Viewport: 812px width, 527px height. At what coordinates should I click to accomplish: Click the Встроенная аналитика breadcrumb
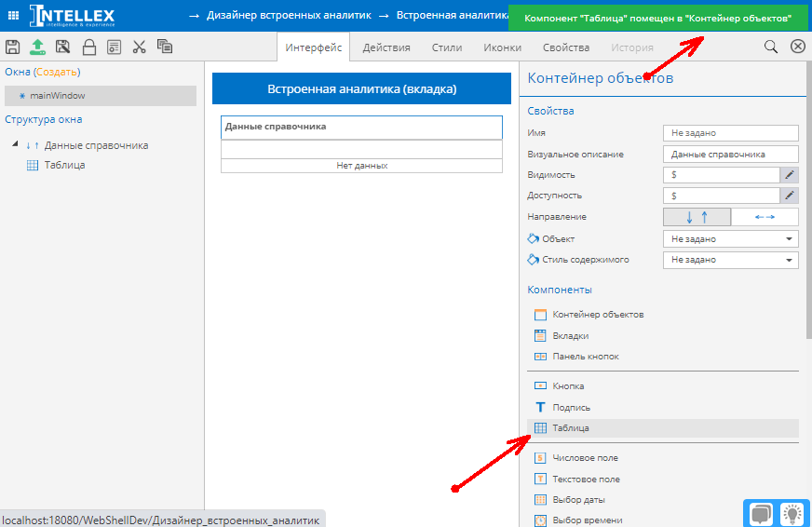point(452,15)
